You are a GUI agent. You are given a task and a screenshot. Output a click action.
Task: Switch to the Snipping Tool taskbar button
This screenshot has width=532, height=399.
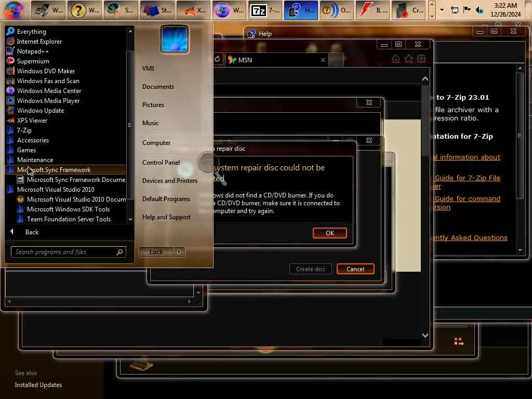point(121,10)
